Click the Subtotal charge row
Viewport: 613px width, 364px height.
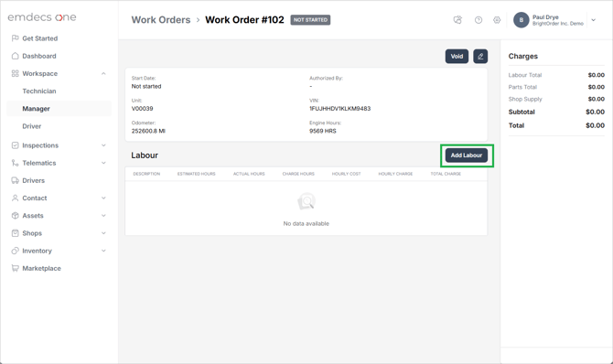tap(556, 112)
